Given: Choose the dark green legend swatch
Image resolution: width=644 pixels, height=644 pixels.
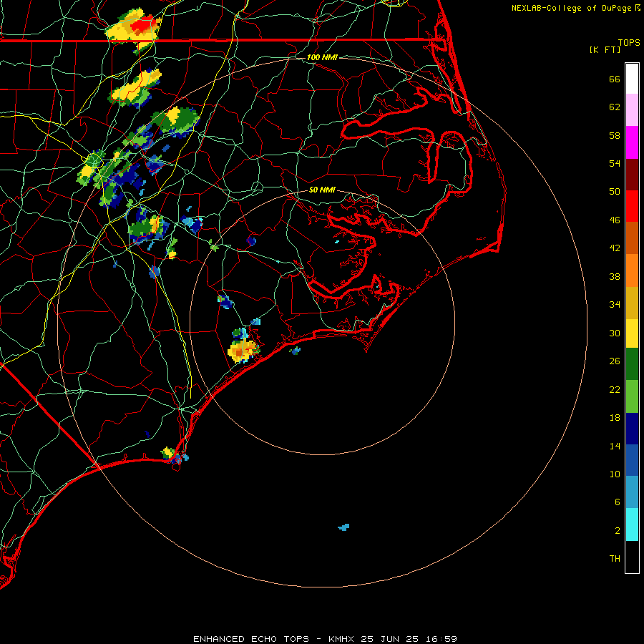Looking at the screenshot, I should coord(632,364).
